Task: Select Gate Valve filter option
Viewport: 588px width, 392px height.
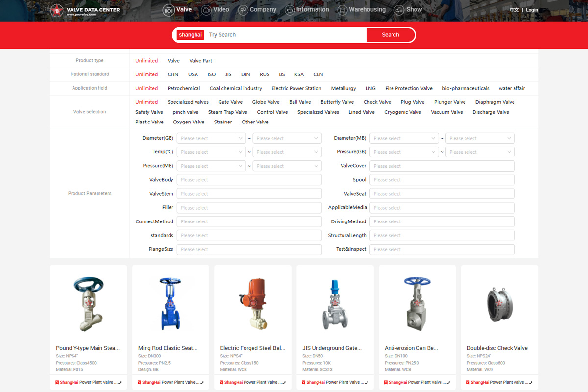Action: [x=230, y=102]
